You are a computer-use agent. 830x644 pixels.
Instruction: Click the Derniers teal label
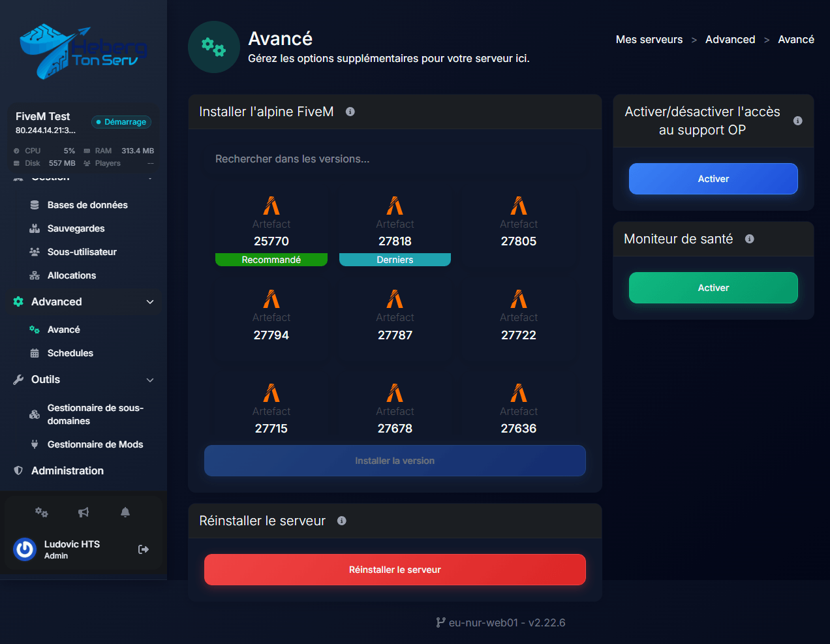[x=395, y=260]
